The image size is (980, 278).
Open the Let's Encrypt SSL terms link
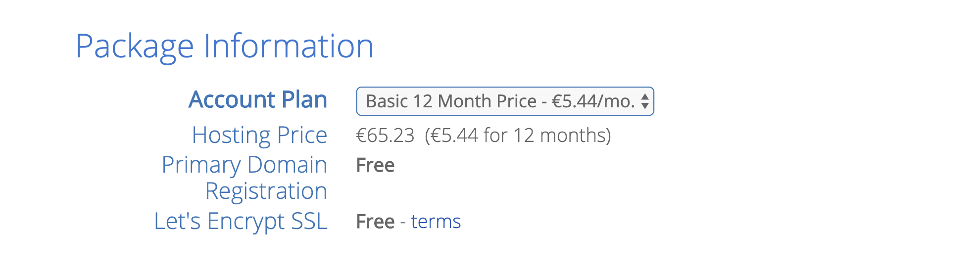pyautogui.click(x=436, y=222)
